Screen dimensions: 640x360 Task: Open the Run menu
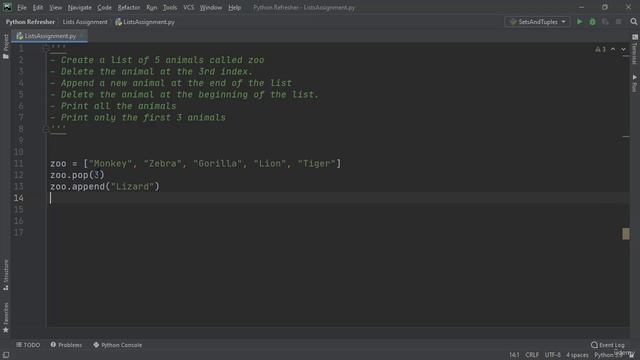(151, 7)
